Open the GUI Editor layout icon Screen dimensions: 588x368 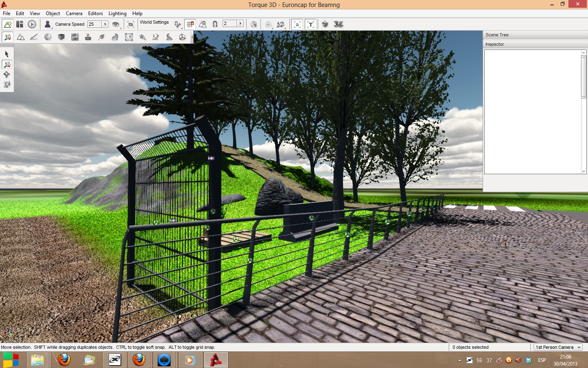[x=20, y=24]
